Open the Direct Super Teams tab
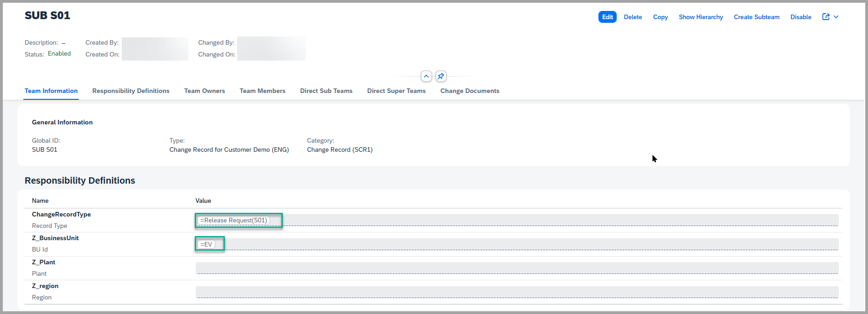This screenshot has width=868, height=314. (396, 91)
